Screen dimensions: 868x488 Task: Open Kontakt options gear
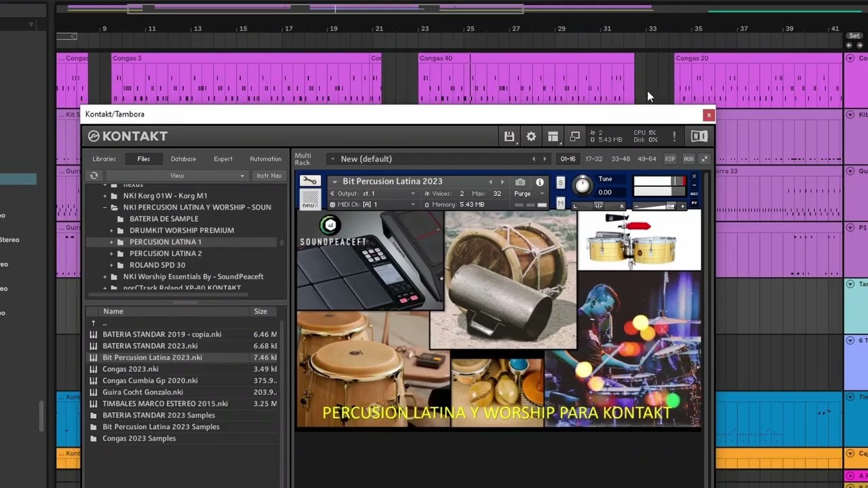(x=531, y=136)
